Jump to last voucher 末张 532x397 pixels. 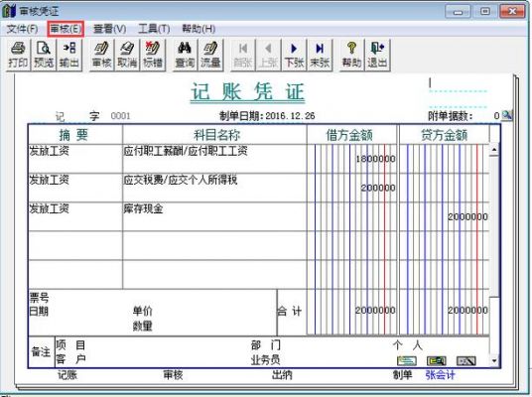320,55
